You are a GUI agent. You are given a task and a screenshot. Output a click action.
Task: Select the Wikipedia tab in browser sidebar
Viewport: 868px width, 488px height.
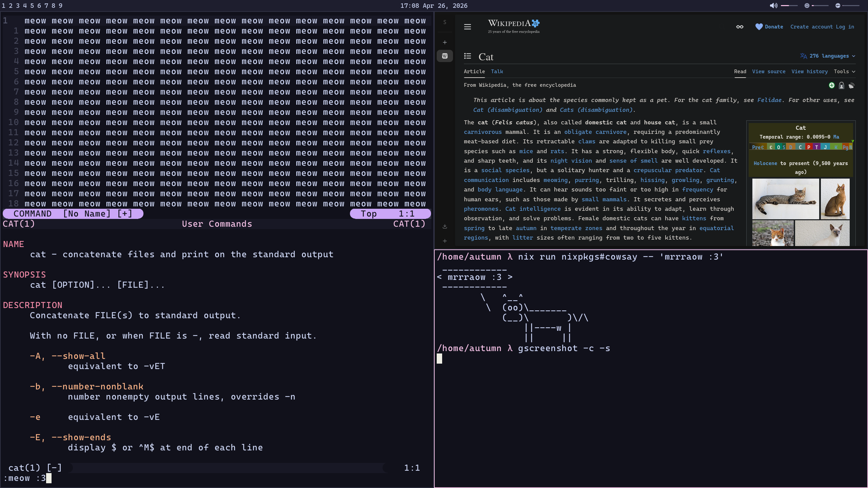[445, 56]
